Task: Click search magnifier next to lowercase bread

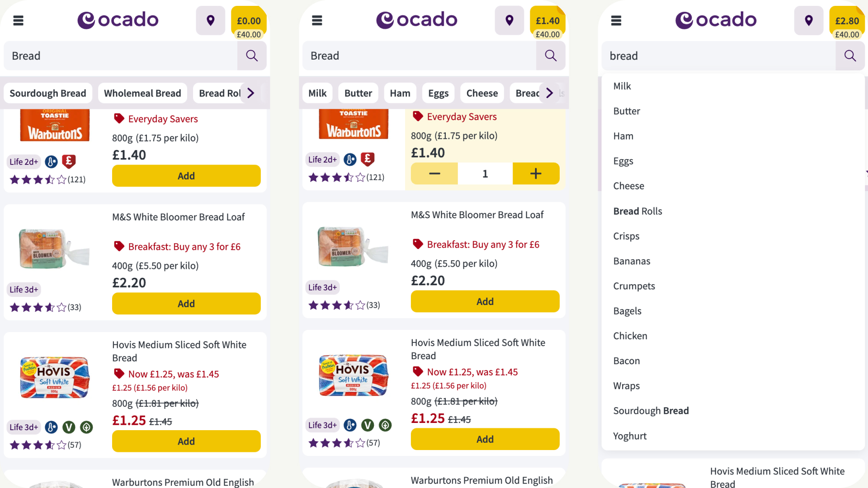Action: (x=850, y=56)
